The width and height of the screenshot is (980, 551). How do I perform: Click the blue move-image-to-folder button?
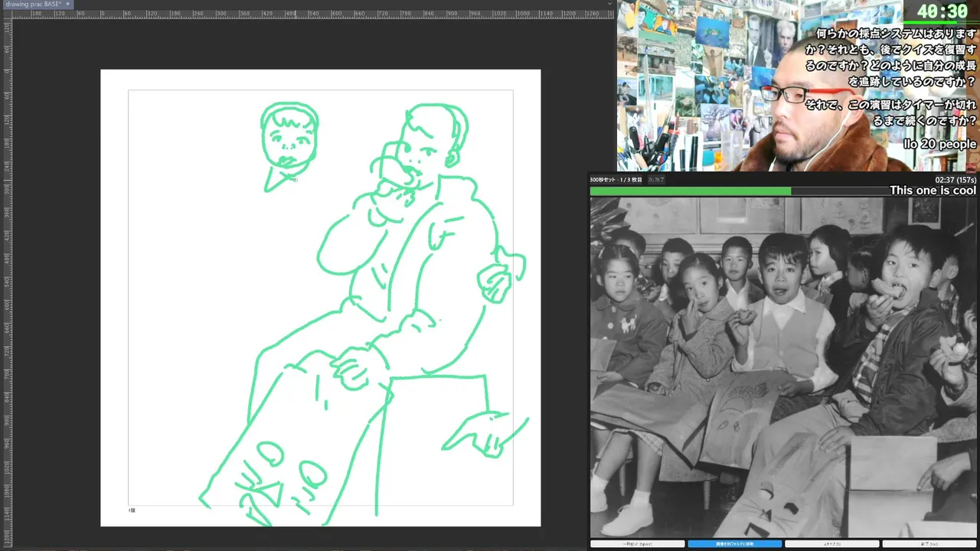tap(735, 544)
